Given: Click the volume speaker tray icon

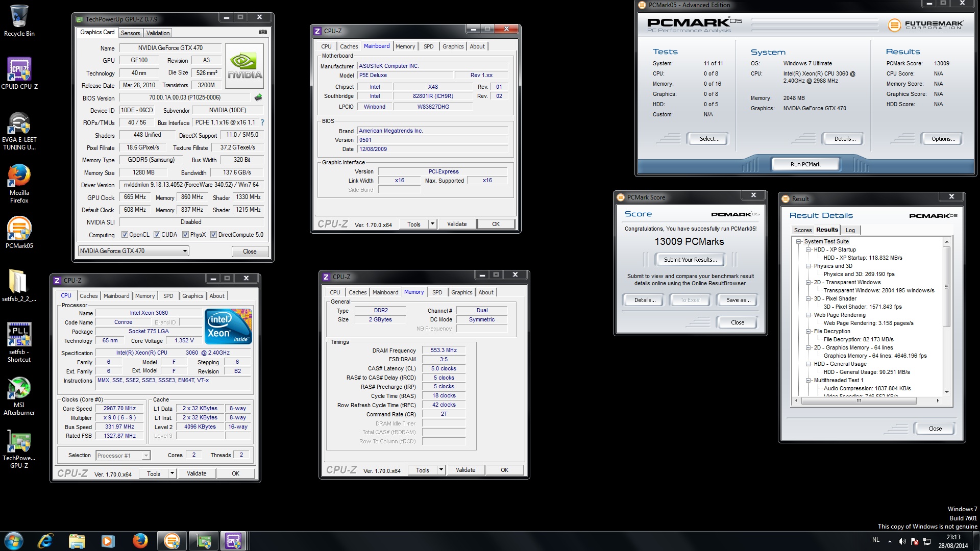Looking at the screenshot, I should pos(902,541).
